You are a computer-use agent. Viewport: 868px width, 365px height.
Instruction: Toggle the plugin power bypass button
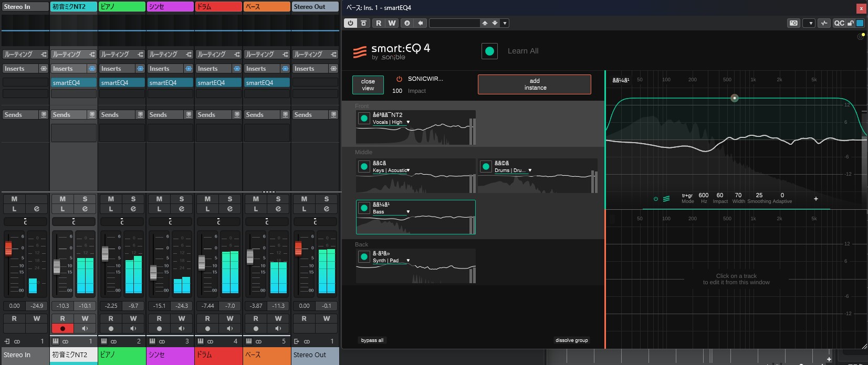(350, 23)
